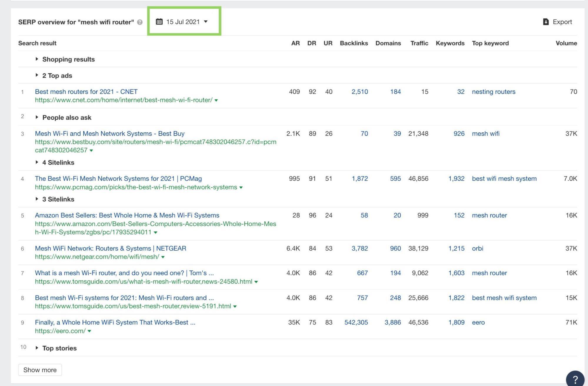Open the dropdown caret after CNET URL
This screenshot has height=386, width=588.
(x=216, y=100)
